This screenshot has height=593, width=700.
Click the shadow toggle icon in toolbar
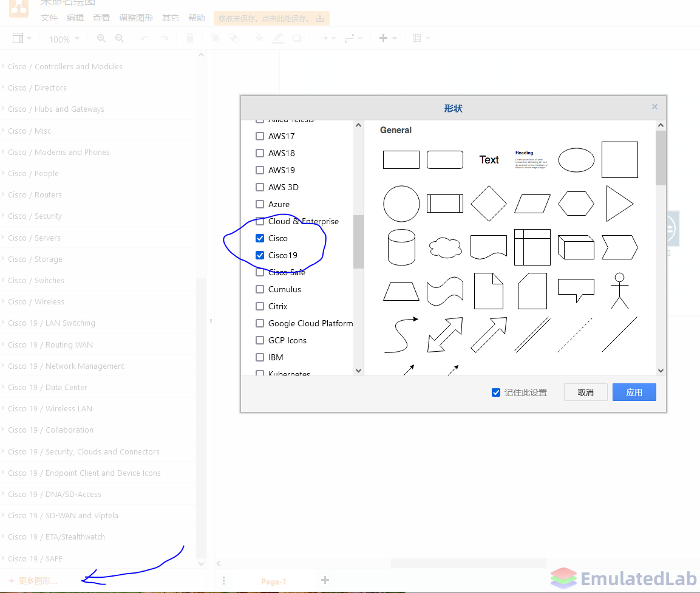(x=297, y=38)
